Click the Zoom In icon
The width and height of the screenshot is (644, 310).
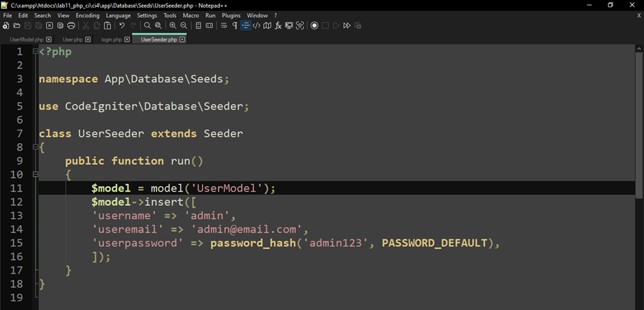coord(173,25)
